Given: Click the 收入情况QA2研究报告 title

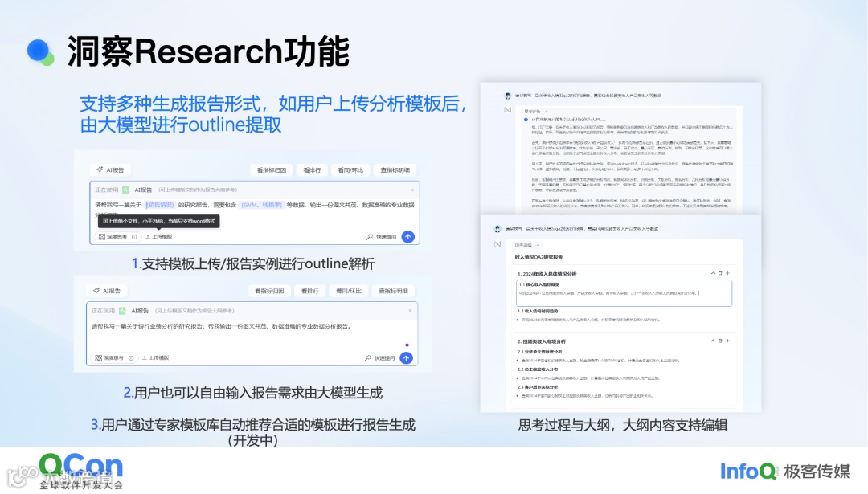Looking at the screenshot, I should (x=538, y=257).
